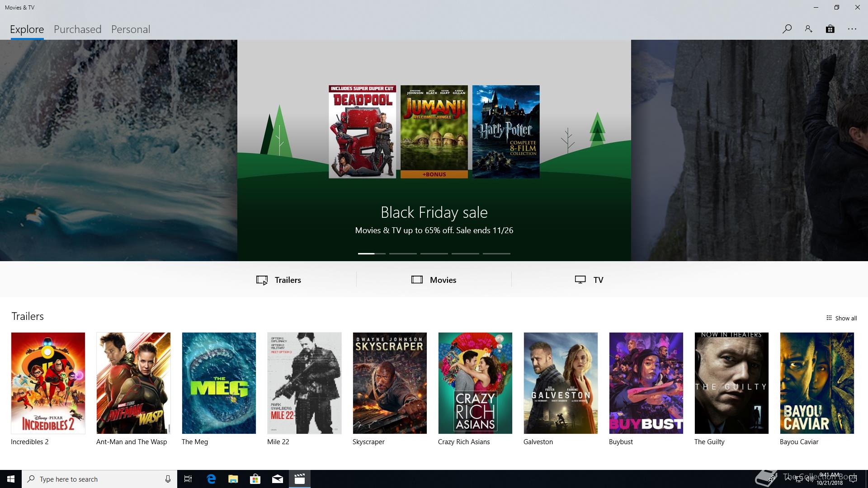This screenshot has height=488, width=868.
Task: Open the Mail app from taskbar
Action: [277, 479]
